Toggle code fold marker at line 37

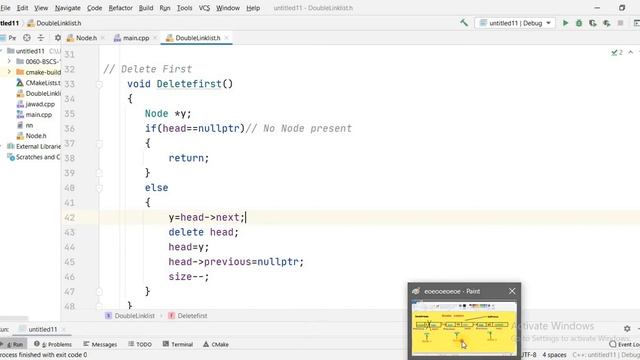pos(99,143)
